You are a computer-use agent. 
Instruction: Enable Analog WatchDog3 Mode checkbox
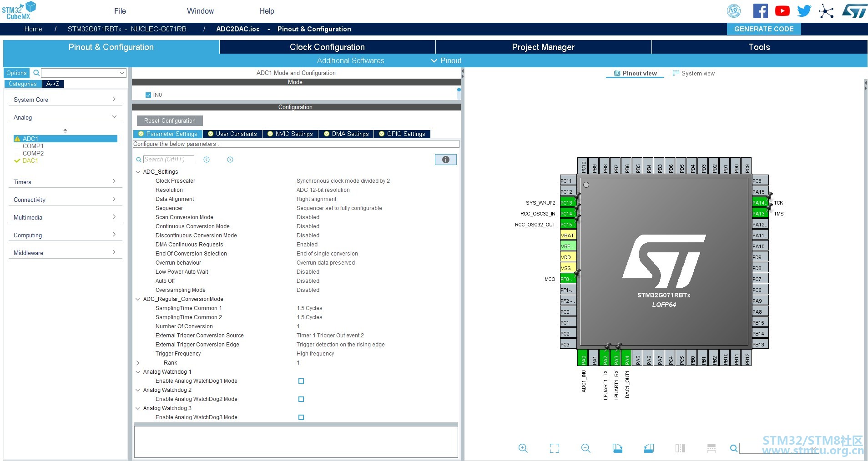click(301, 417)
